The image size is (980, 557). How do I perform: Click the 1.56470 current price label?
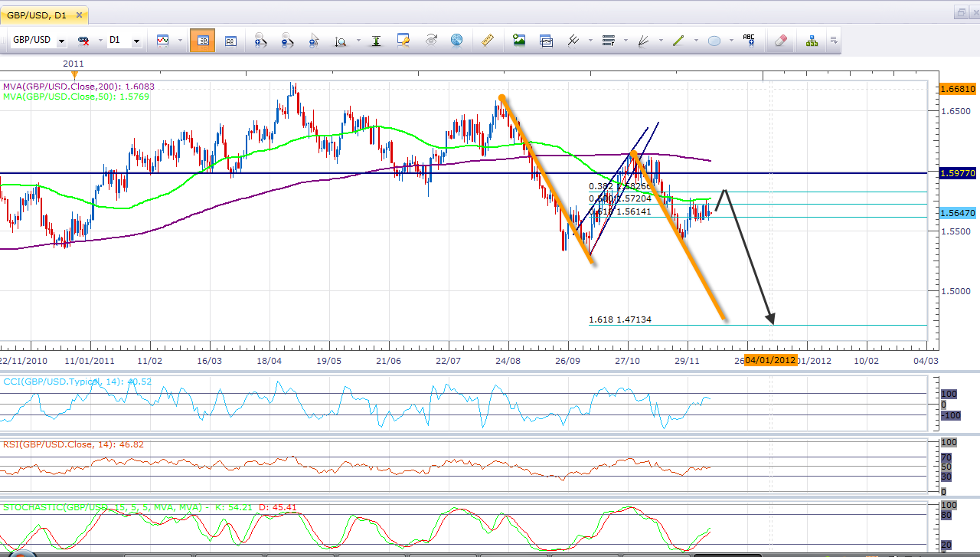tap(958, 214)
